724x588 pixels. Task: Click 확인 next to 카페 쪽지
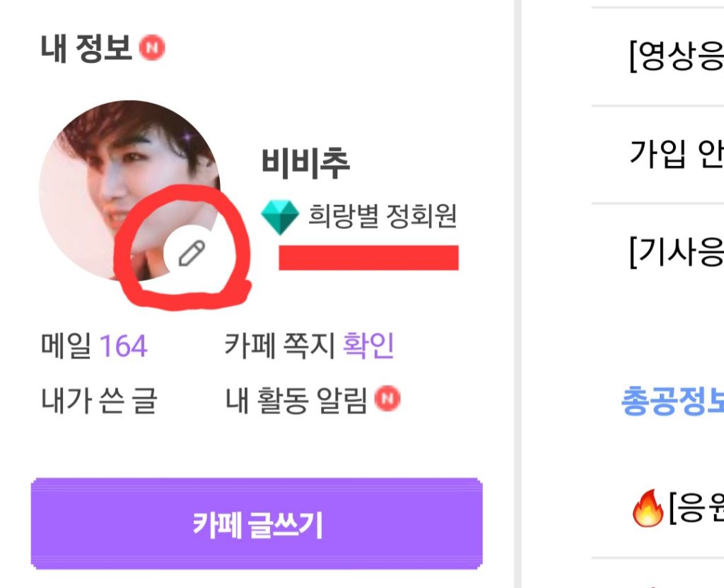tap(368, 346)
